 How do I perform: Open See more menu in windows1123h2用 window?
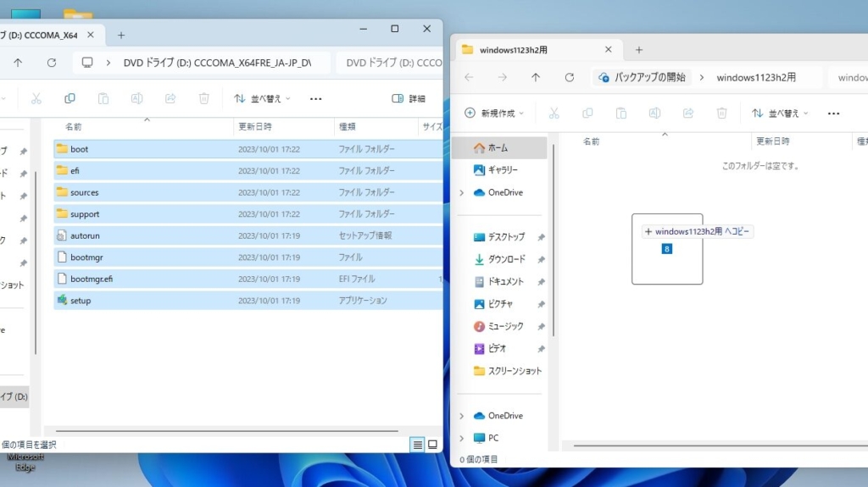click(834, 113)
